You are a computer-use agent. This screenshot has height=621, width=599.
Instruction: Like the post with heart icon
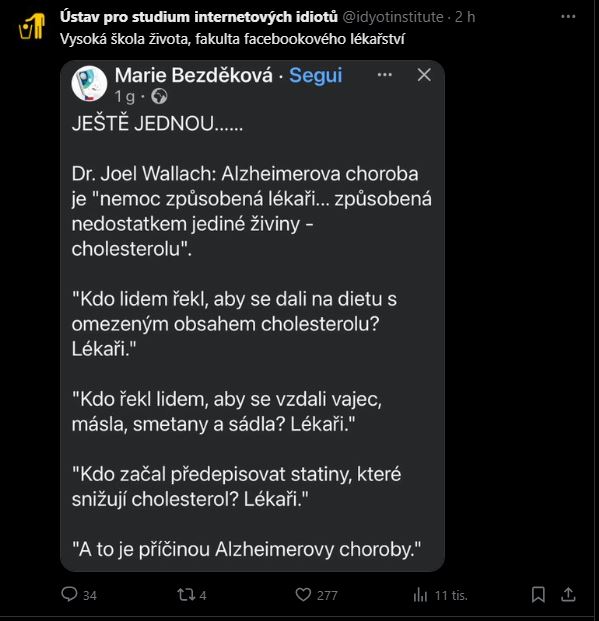click(303, 594)
